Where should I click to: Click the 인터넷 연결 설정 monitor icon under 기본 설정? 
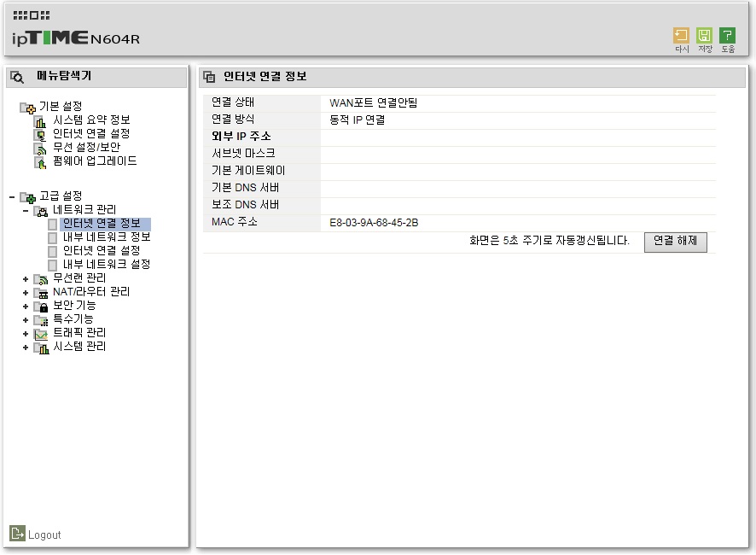click(x=40, y=135)
